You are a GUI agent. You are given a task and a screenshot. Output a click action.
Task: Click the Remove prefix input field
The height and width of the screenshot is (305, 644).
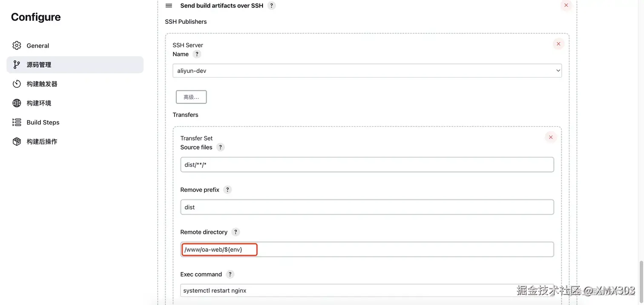tap(367, 207)
